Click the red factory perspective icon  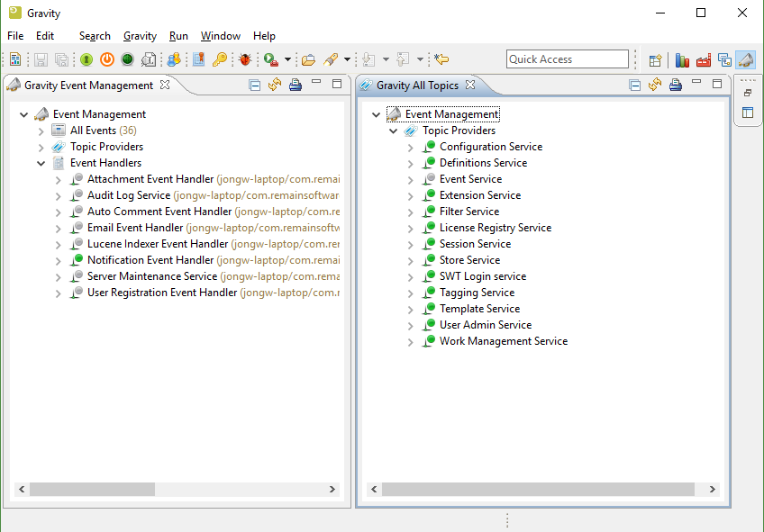[x=704, y=60]
